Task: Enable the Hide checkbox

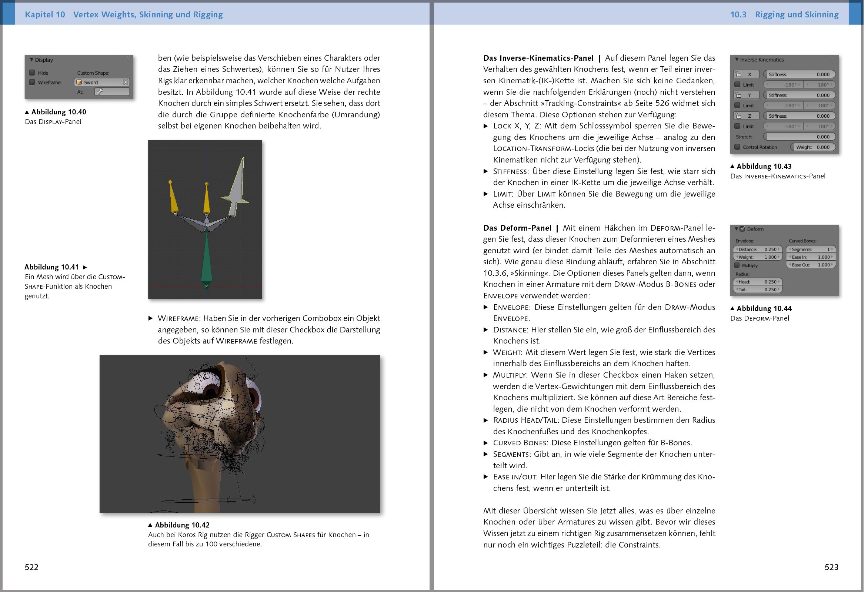Action: coord(33,74)
